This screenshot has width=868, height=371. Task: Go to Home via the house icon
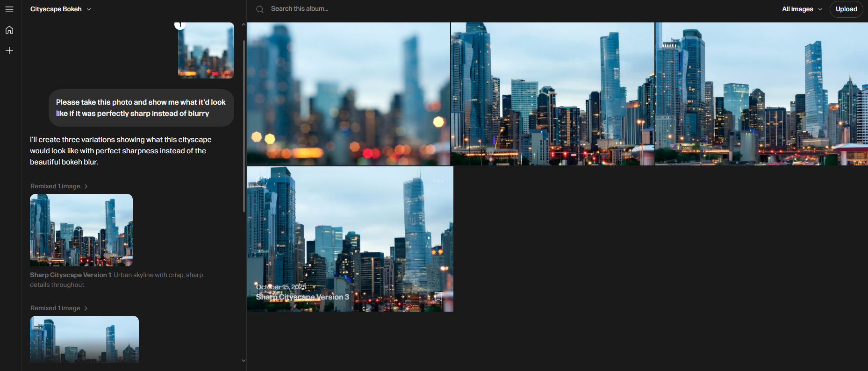[x=9, y=30]
